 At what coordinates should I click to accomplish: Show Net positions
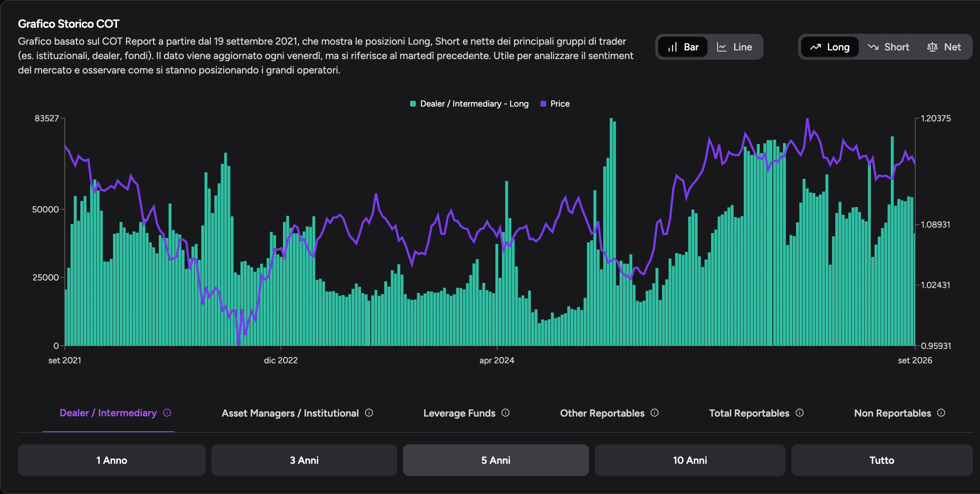[x=944, y=47]
